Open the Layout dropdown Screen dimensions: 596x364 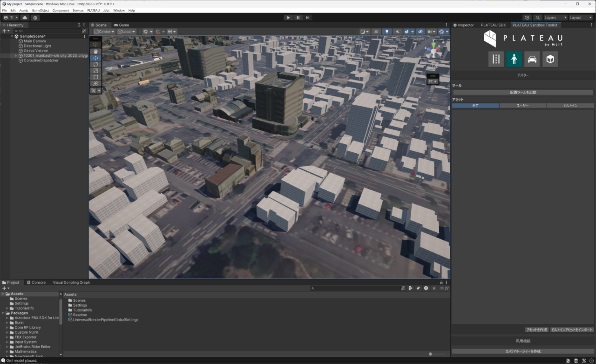pos(581,18)
